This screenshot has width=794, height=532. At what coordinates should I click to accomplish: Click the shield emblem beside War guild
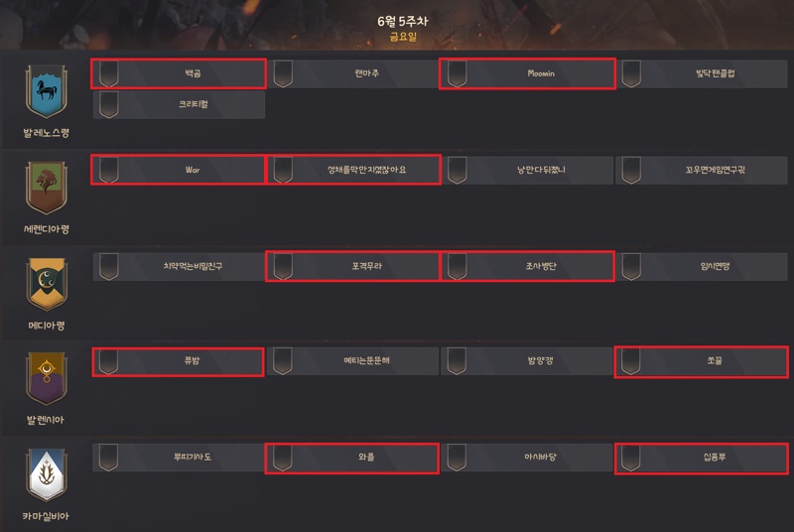coord(108,170)
